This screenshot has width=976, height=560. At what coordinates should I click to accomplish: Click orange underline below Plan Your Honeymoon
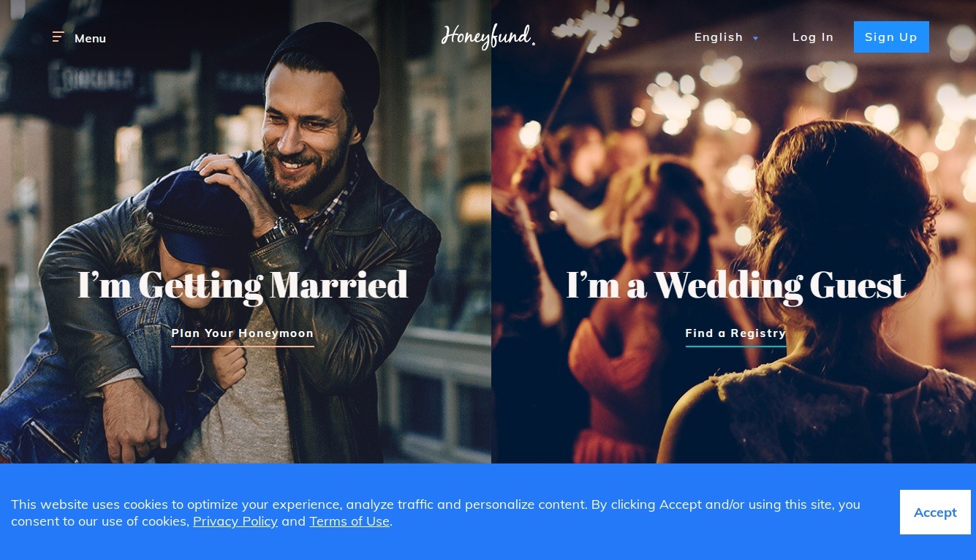[243, 346]
